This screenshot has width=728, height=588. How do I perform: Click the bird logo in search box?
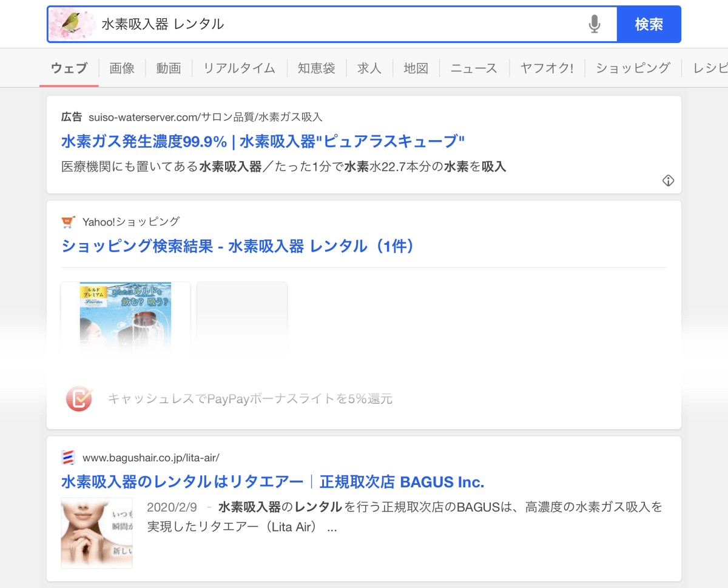[73, 24]
